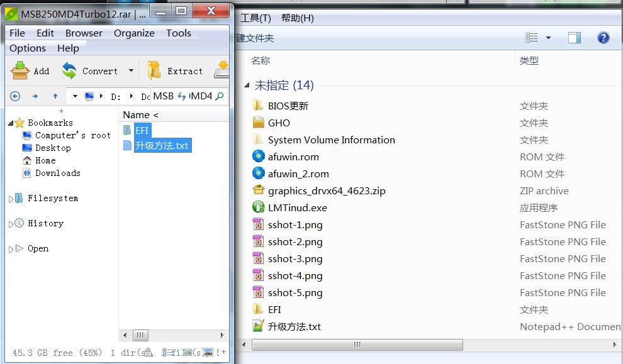
Task: Open the Options menu
Action: click(x=28, y=48)
